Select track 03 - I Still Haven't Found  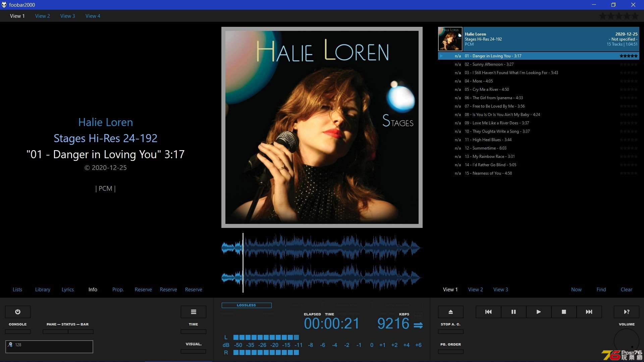click(x=539, y=73)
